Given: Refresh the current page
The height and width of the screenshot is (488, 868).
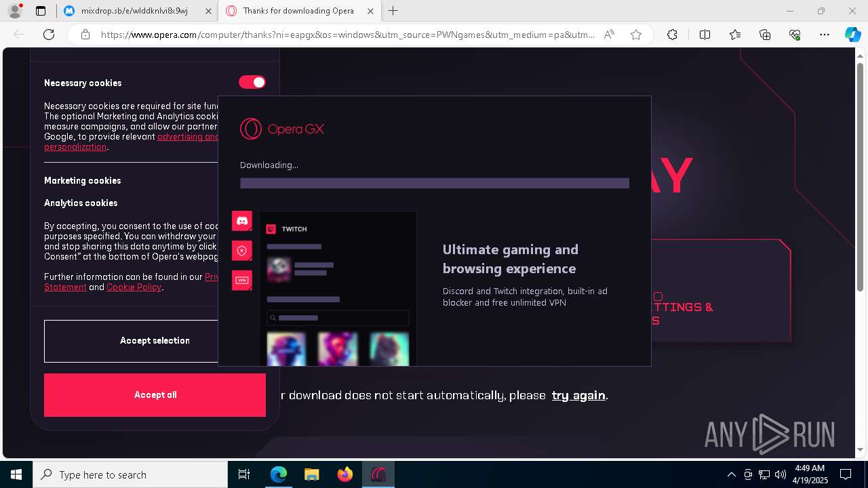Looking at the screenshot, I should click(49, 35).
